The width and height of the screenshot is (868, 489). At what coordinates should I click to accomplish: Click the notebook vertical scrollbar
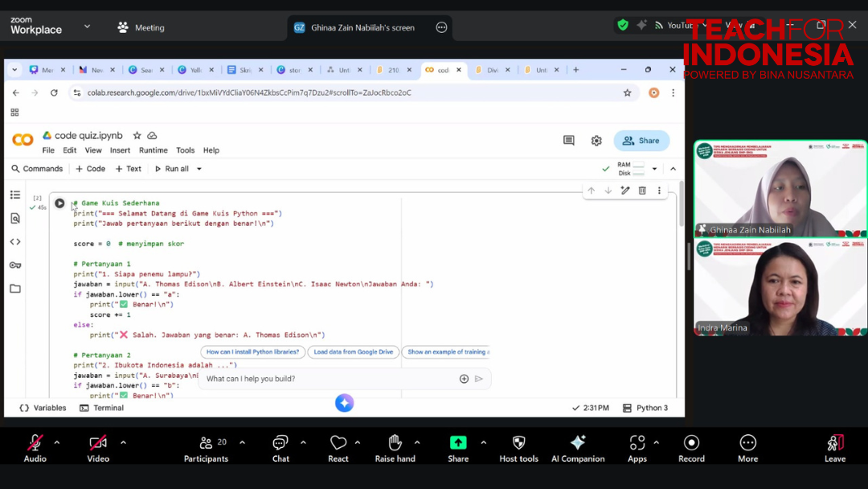pos(680,209)
